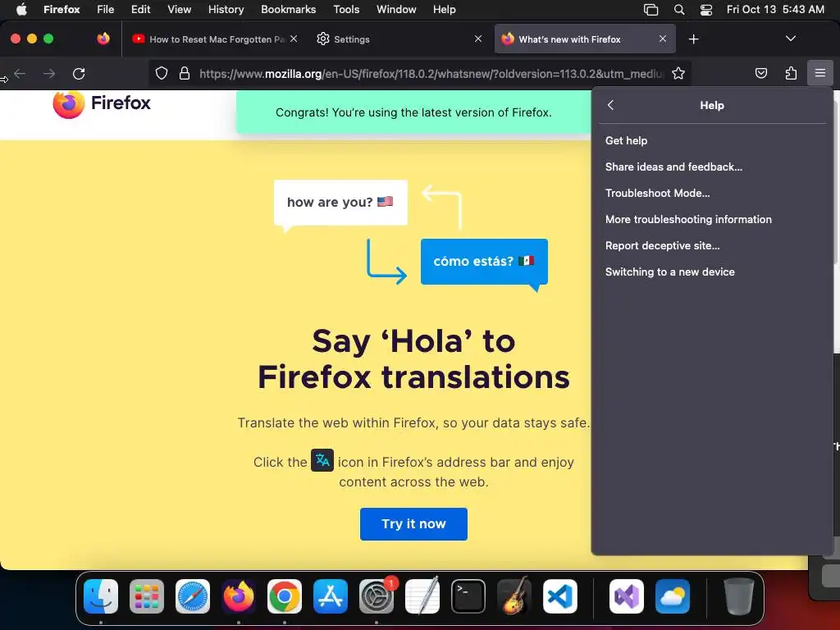Launch Terminal from the dock

(x=468, y=596)
